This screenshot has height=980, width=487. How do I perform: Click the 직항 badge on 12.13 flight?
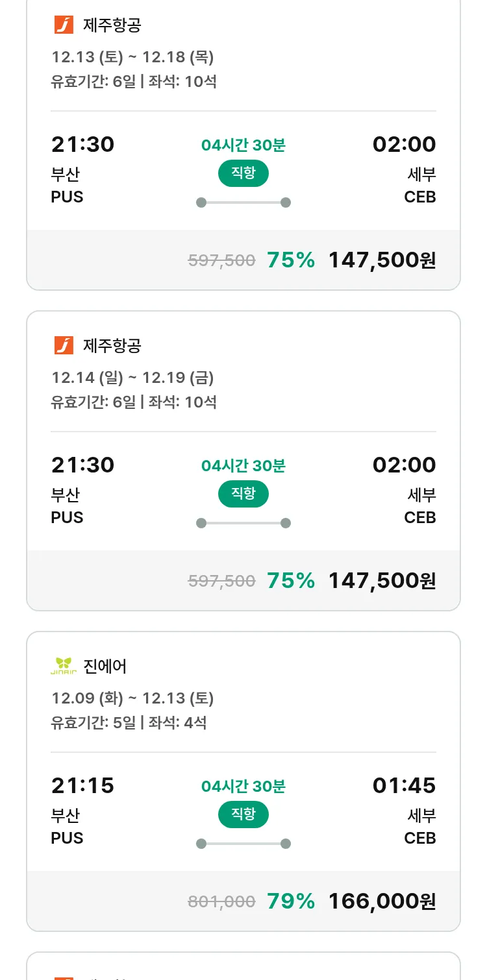point(243,173)
